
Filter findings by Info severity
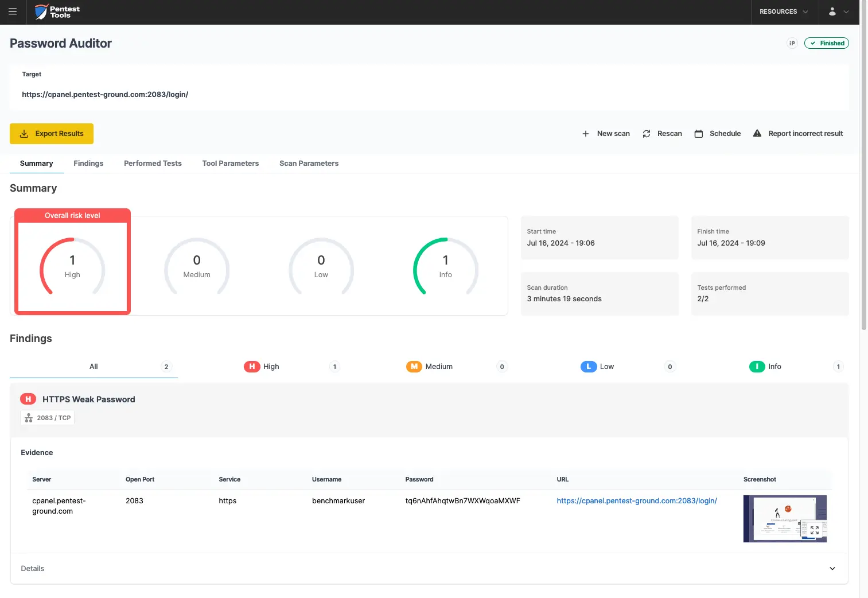click(x=796, y=367)
